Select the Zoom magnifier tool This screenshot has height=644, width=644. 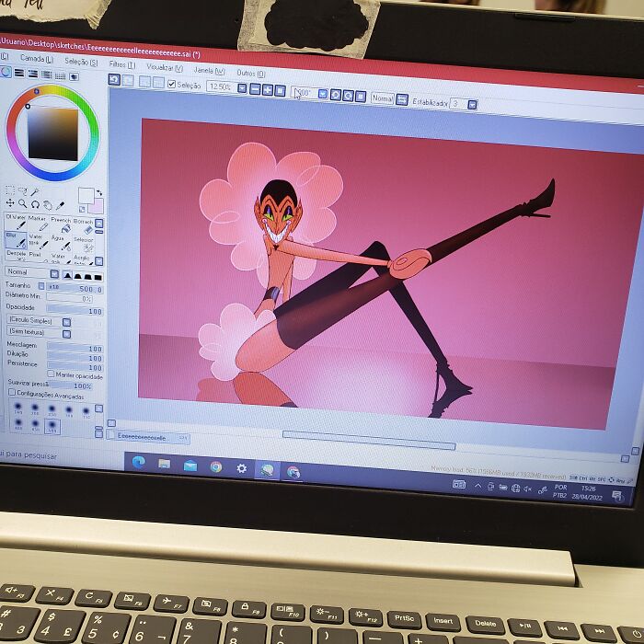pos(23,203)
